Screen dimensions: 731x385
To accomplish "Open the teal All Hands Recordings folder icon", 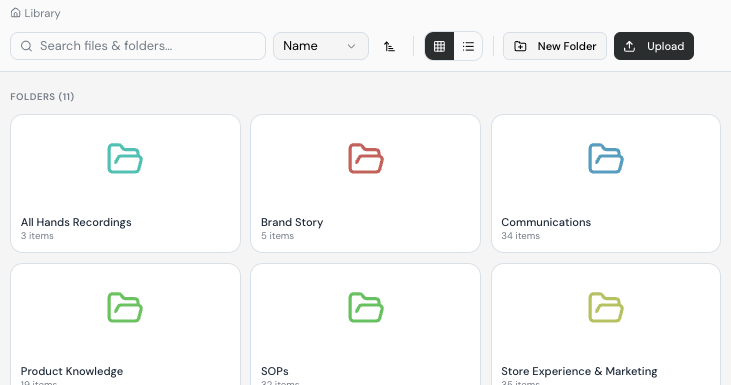I will pyautogui.click(x=125, y=158).
